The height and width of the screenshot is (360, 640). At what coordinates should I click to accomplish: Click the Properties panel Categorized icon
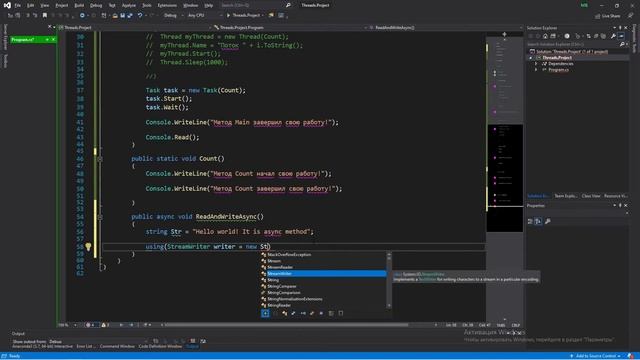pos(530,221)
